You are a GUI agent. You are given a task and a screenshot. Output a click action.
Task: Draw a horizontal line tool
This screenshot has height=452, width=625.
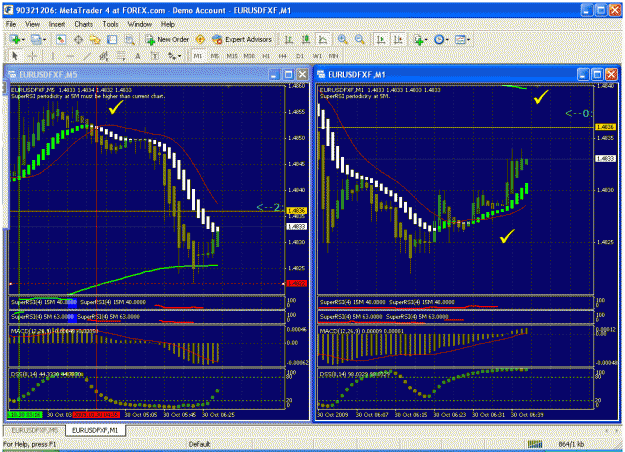[x=70, y=56]
